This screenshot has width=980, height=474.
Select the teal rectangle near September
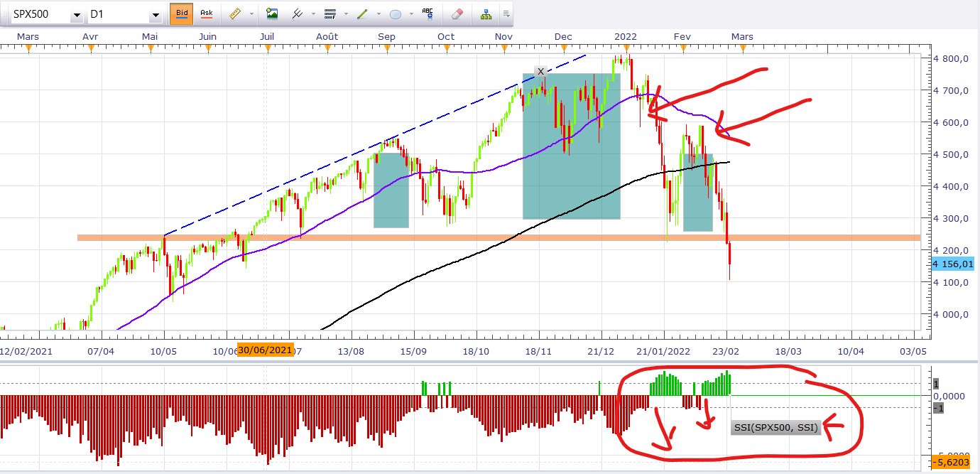click(x=391, y=190)
